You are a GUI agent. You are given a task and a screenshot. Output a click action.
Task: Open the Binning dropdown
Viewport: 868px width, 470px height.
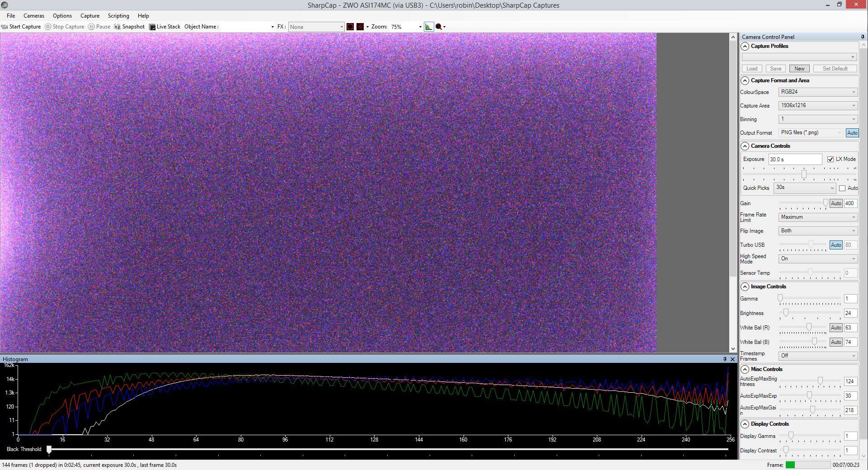pyautogui.click(x=818, y=119)
